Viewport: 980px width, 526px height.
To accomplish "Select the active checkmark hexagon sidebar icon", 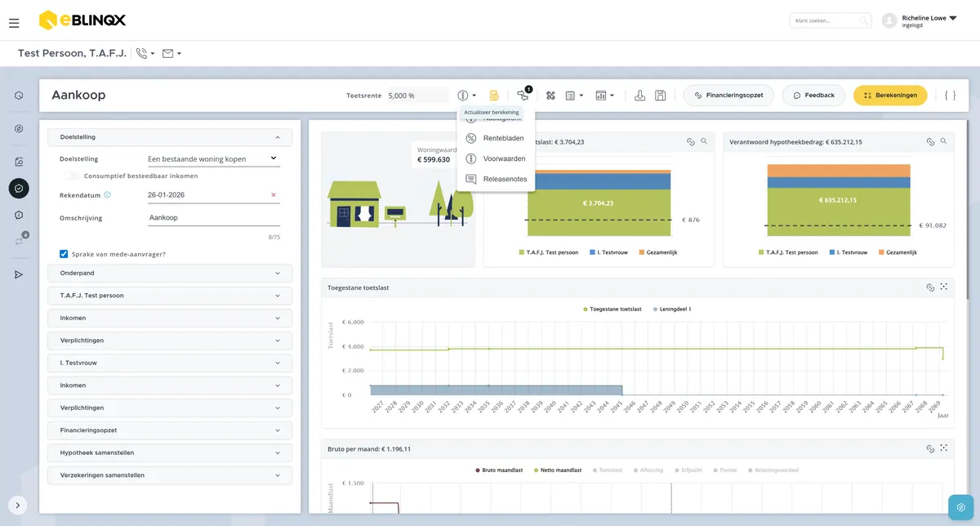I will coord(19,189).
